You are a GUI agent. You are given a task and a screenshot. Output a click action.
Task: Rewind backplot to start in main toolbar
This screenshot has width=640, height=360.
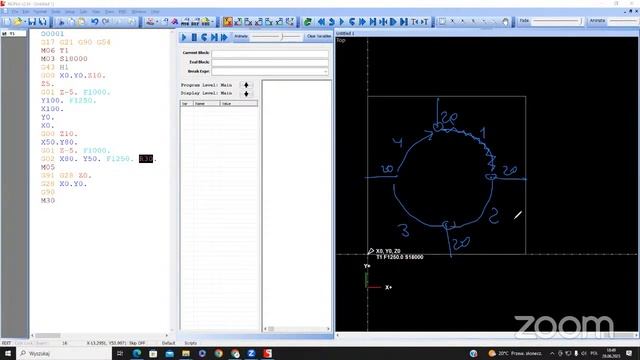(x=321, y=21)
